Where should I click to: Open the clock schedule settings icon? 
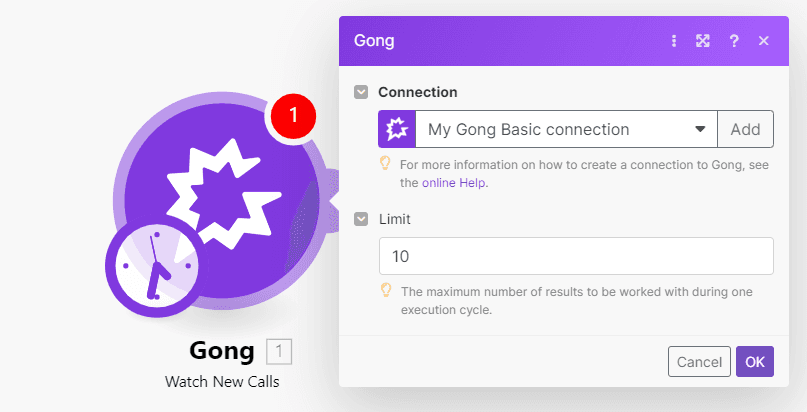(152, 266)
